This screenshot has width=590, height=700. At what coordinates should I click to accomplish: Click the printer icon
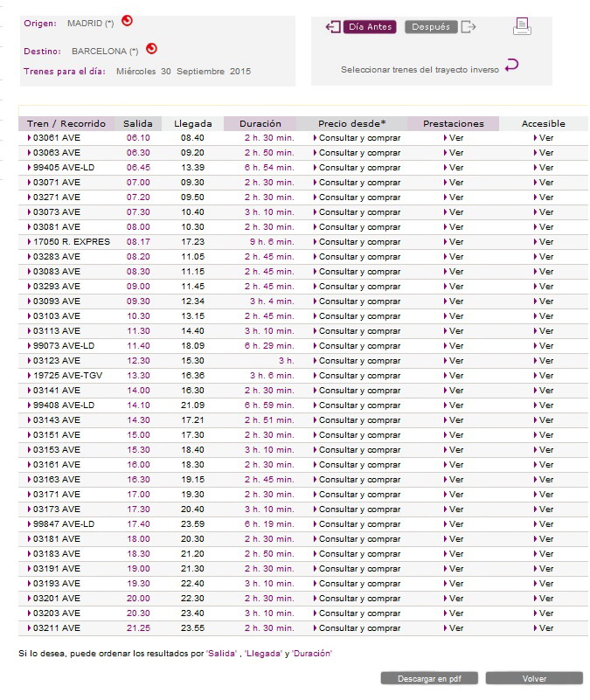coord(522,26)
